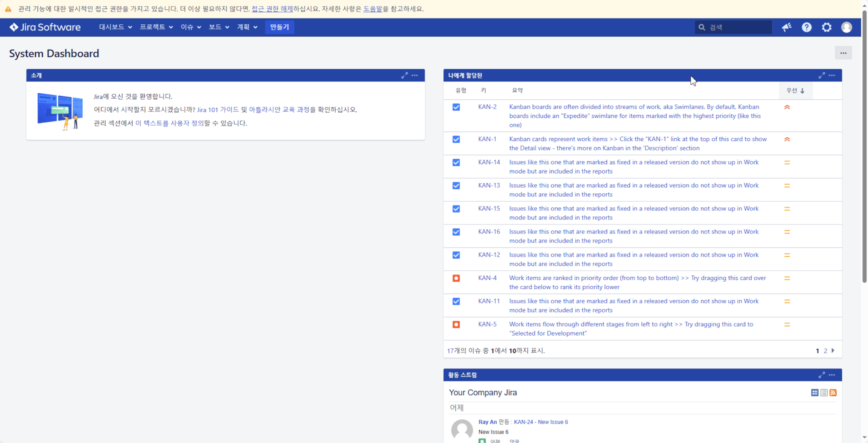868x443 pixels.
Task: Expand the 계획 menu
Action: 247,27
